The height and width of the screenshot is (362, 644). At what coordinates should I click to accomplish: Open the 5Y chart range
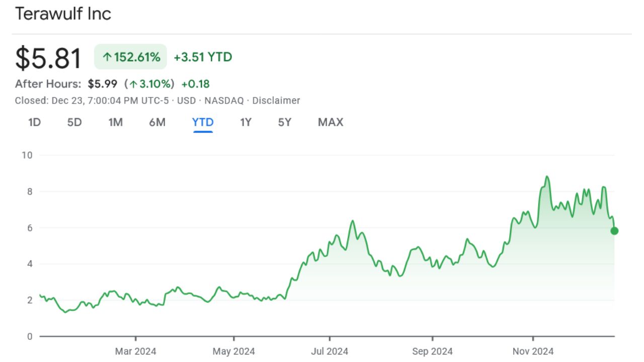pos(285,122)
